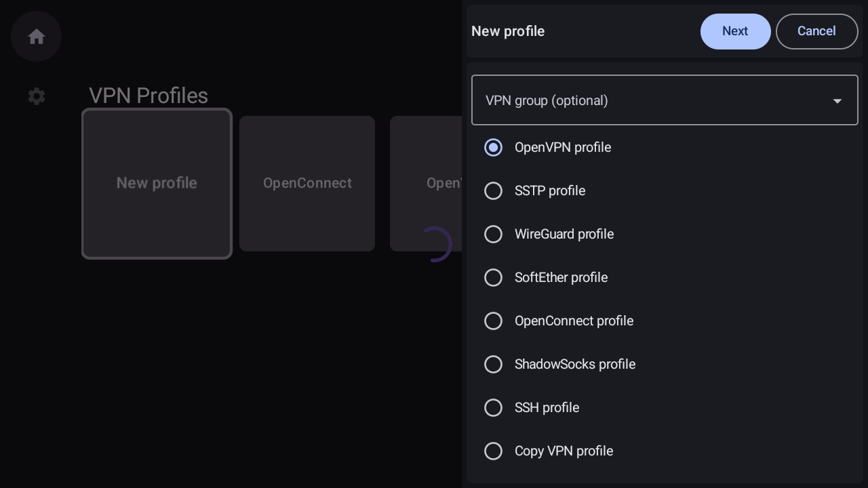Viewport: 868px width, 488px height.
Task: Go to the Home icon
Action: click(37, 37)
